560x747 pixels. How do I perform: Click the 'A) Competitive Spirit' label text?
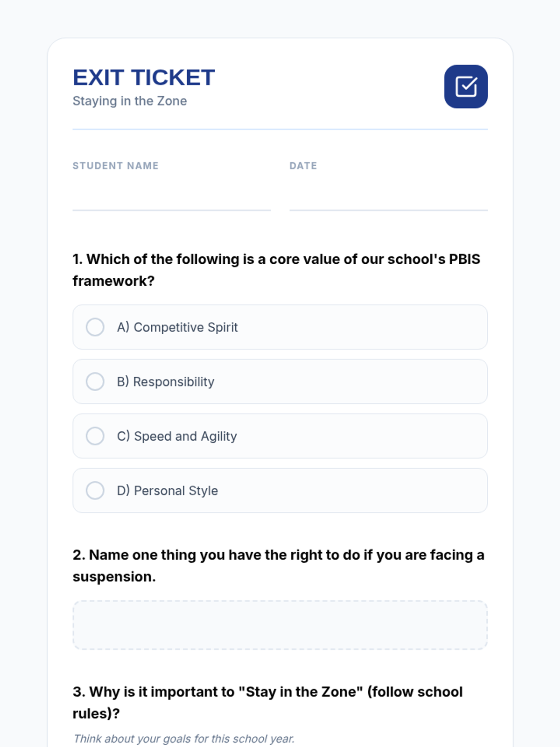(177, 327)
